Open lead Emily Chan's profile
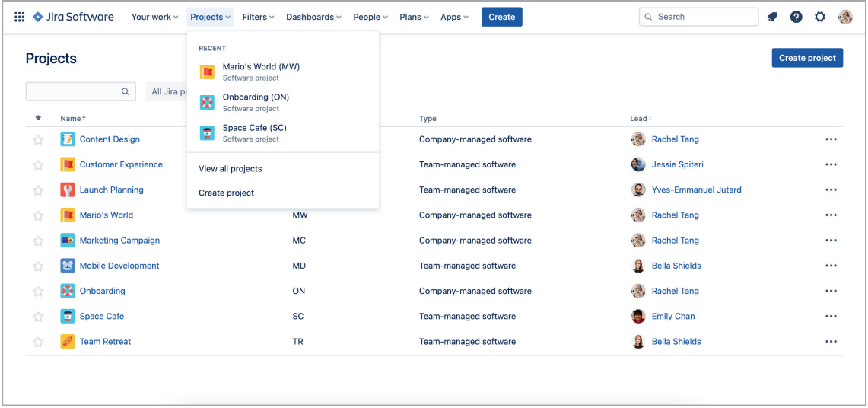 [x=673, y=316]
